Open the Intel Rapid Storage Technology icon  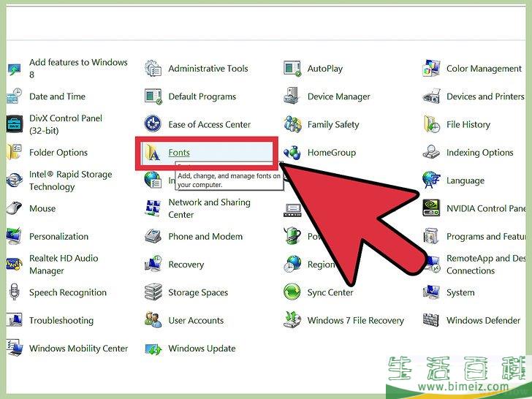point(15,180)
